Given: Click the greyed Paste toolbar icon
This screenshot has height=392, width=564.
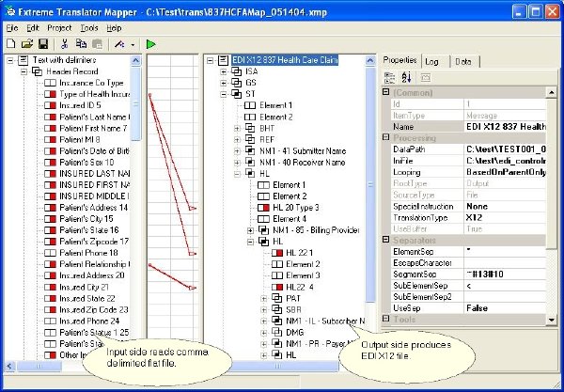Looking at the screenshot, I should coord(97,44).
